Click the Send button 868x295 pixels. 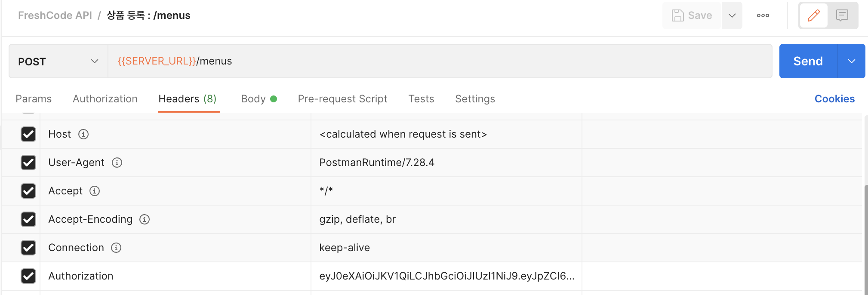coord(808,61)
